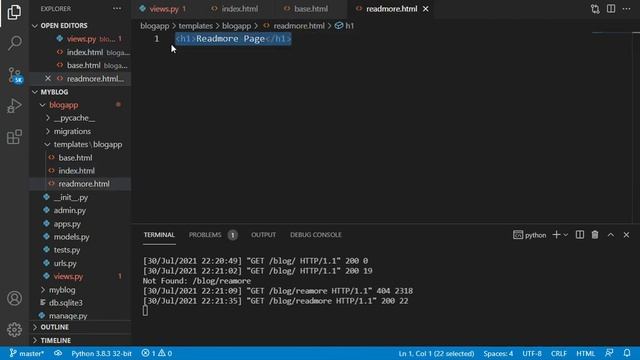Switch to the base.html editor tab
Viewport: 640px width, 360px height.
click(x=311, y=9)
